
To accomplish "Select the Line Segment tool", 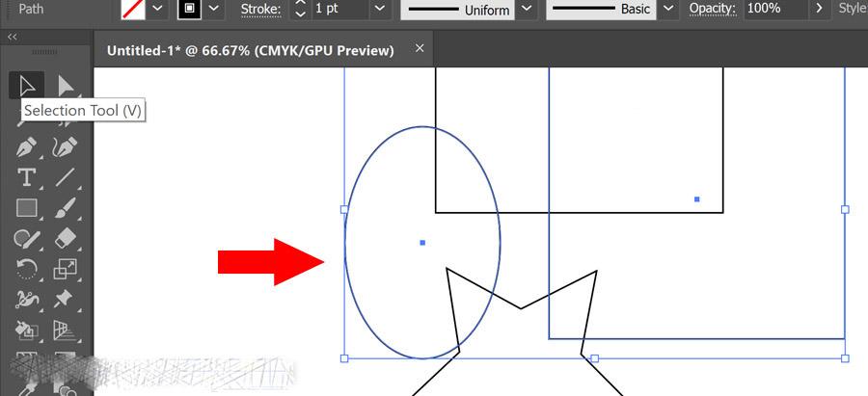I will click(66, 177).
